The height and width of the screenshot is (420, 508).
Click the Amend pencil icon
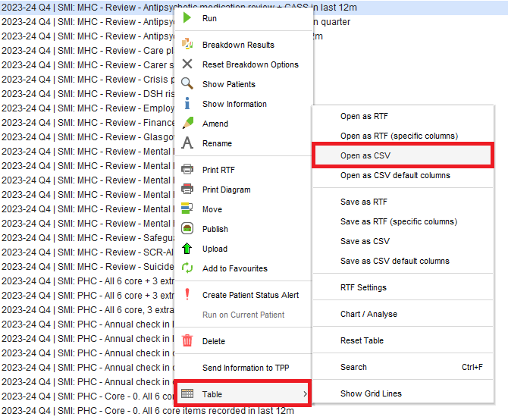[187, 123]
